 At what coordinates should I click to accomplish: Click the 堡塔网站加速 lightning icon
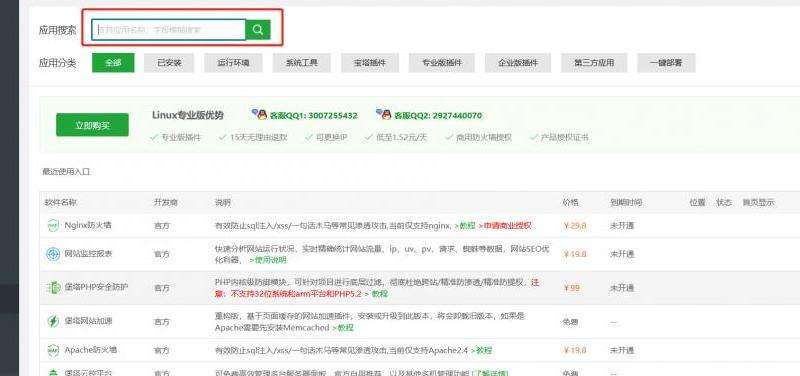point(53,321)
